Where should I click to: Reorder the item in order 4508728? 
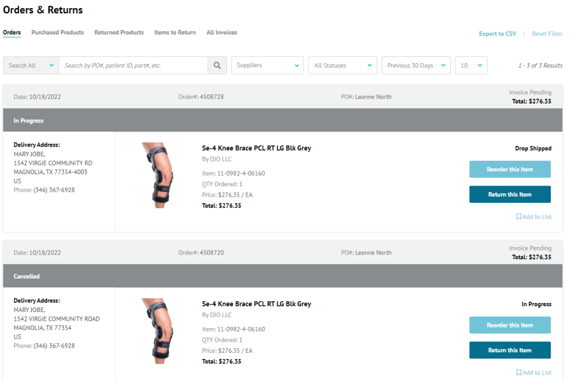(510, 170)
